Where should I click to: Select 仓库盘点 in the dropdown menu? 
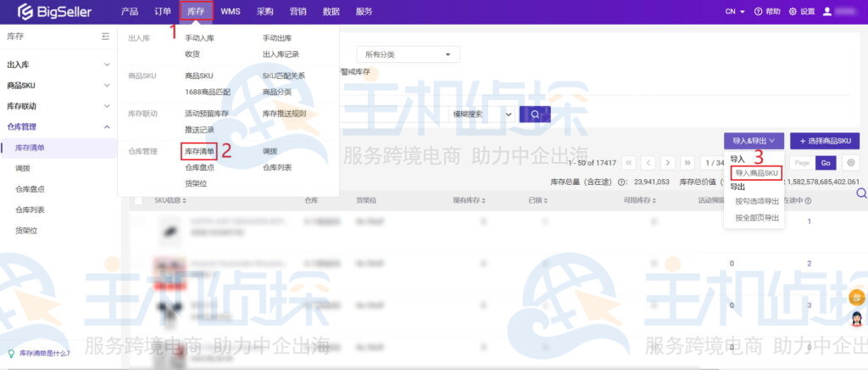(x=199, y=167)
